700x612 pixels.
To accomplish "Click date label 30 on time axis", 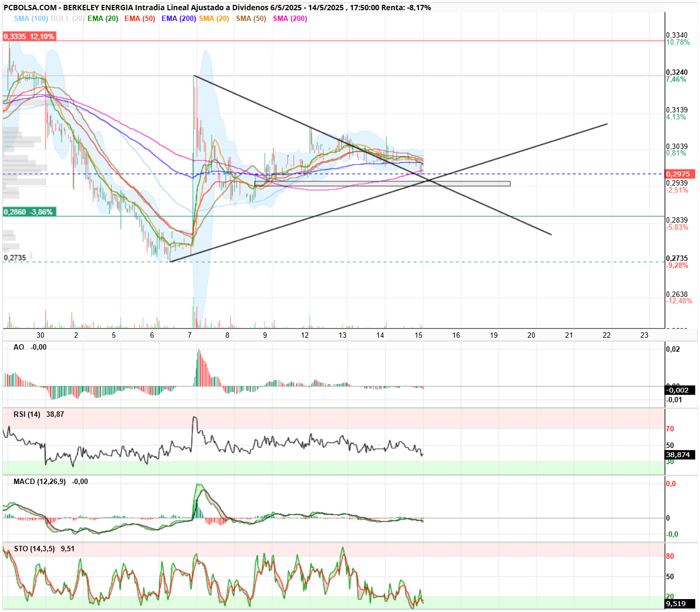I will (40, 335).
